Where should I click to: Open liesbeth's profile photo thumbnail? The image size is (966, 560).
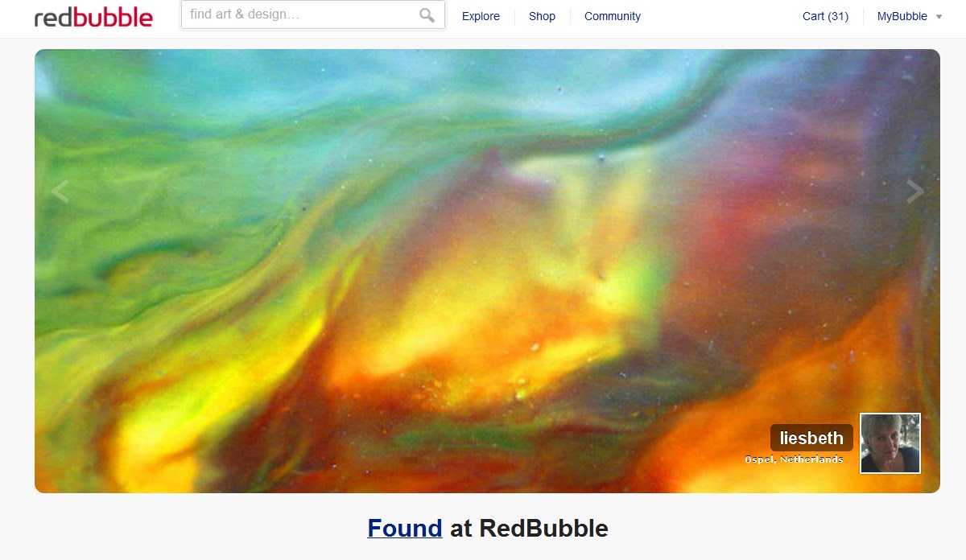click(890, 443)
